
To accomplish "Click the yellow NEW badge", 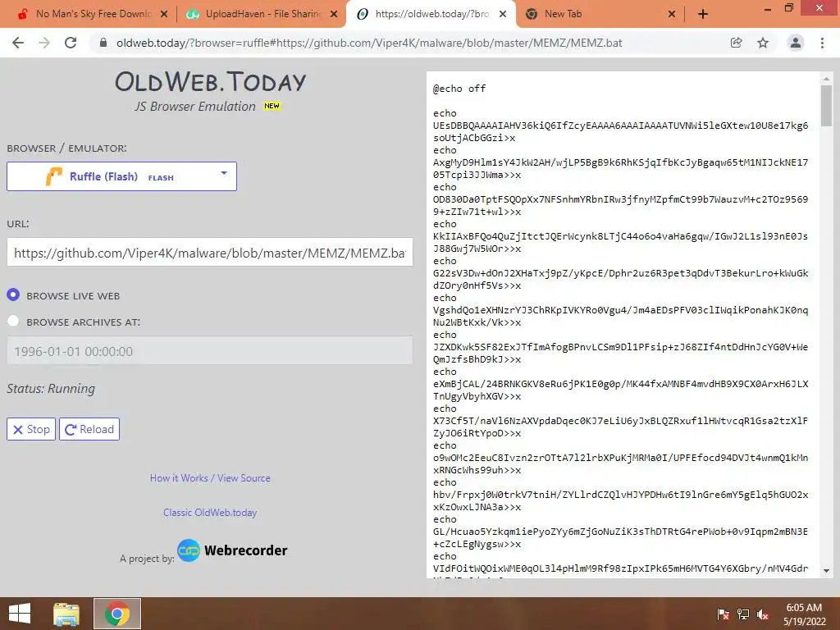I will [x=272, y=106].
